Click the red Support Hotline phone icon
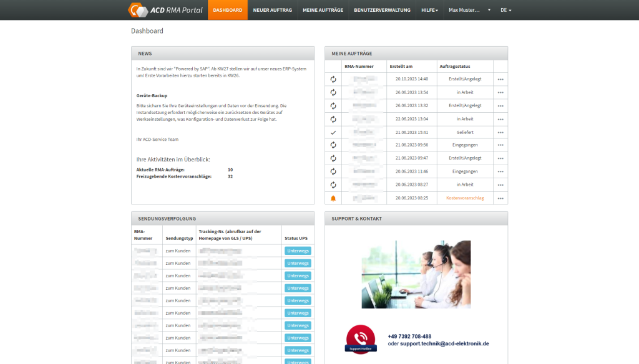 click(x=360, y=340)
